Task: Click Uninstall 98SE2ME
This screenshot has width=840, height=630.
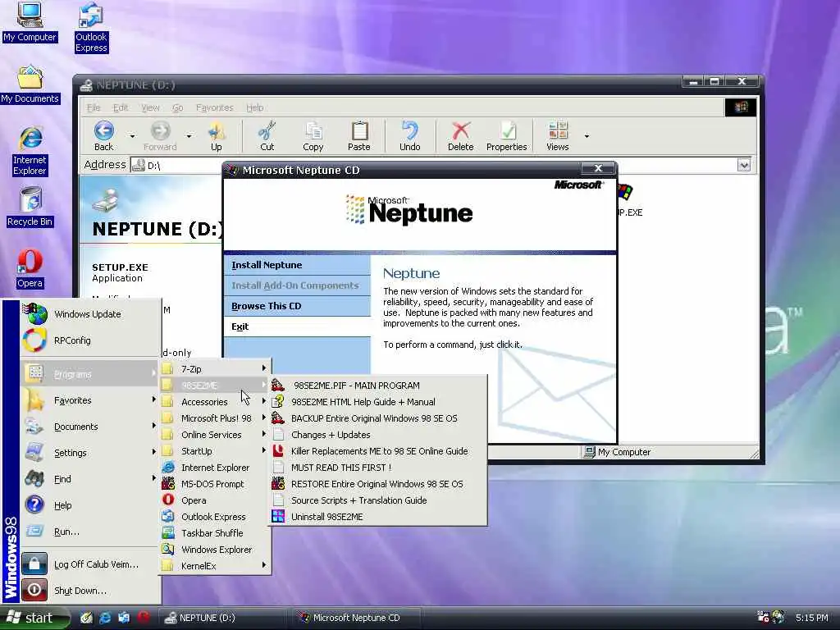Action: pyautogui.click(x=379, y=517)
